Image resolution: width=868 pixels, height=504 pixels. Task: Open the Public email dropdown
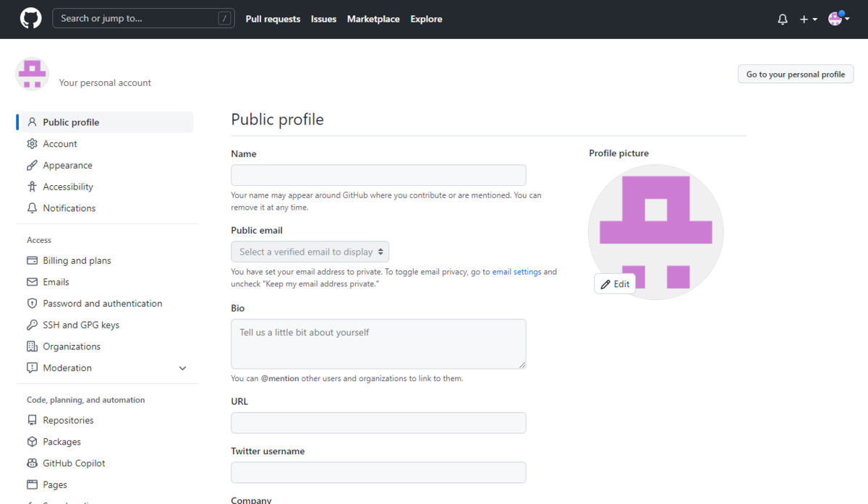click(310, 252)
